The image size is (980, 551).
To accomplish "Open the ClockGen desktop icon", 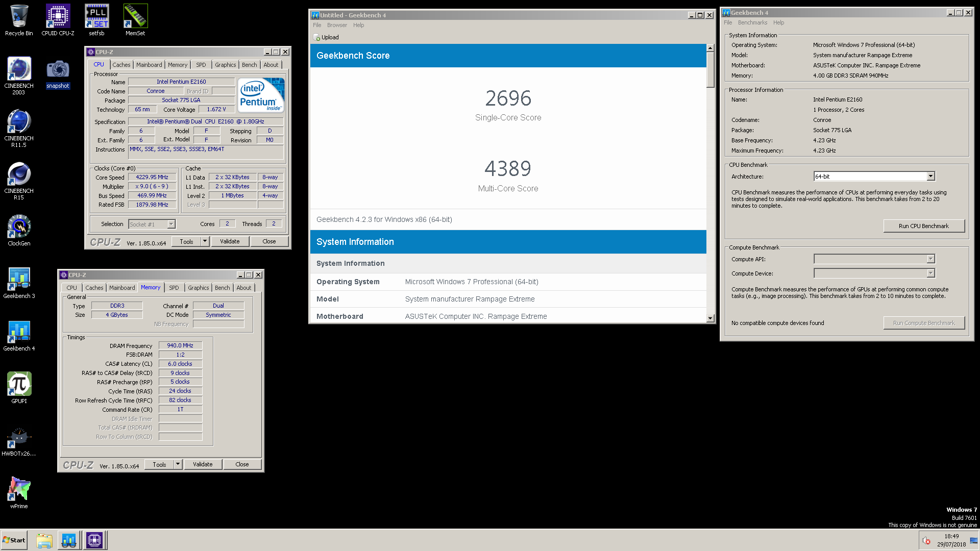I will click(19, 231).
